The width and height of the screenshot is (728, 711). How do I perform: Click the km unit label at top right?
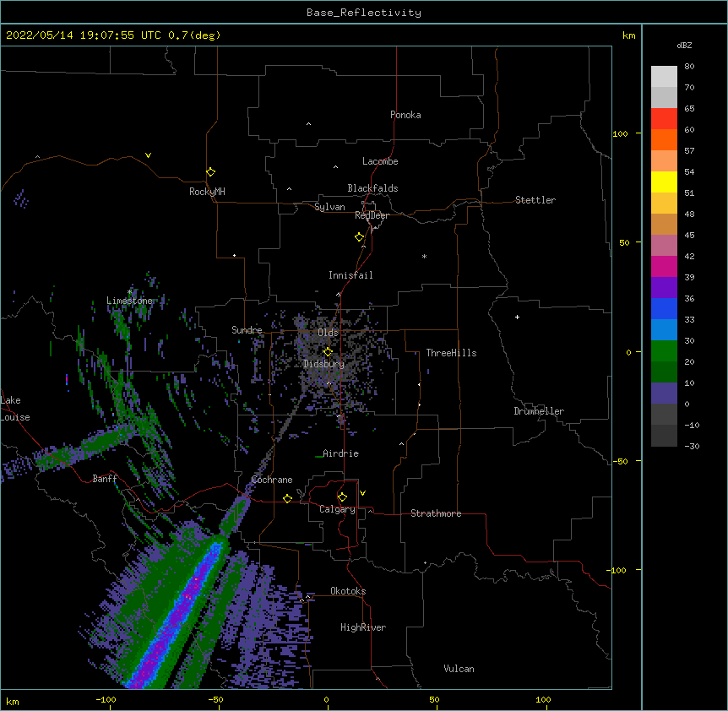coord(628,35)
